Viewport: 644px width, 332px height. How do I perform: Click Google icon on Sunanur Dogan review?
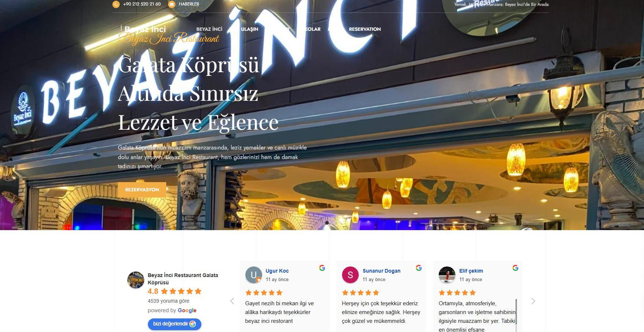click(419, 268)
